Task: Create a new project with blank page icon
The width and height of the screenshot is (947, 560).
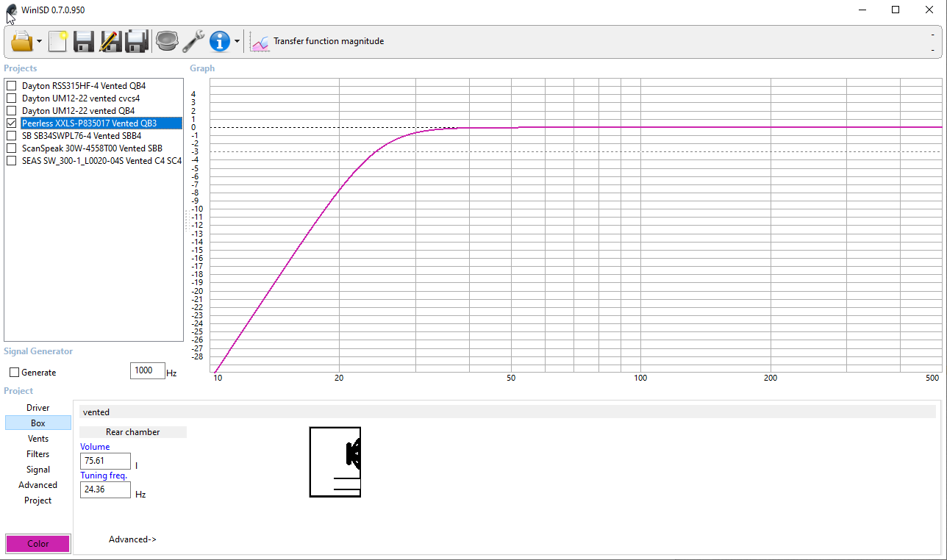Action: [x=58, y=41]
